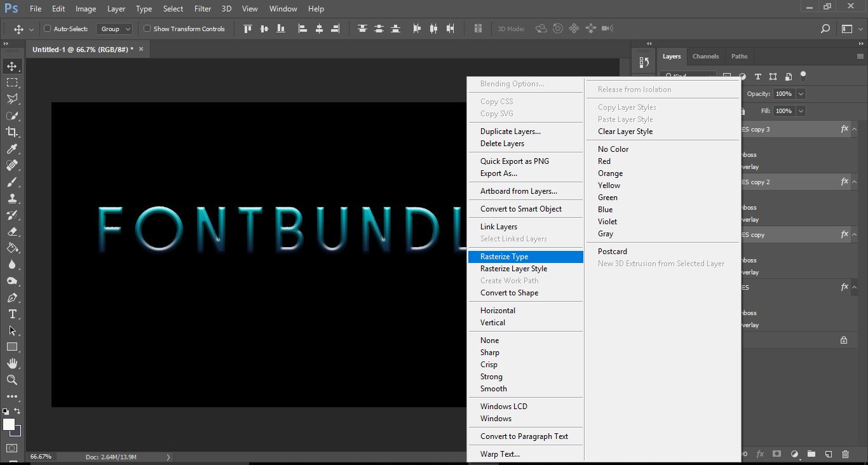Enable the Auto-Select checkbox

tap(47, 29)
